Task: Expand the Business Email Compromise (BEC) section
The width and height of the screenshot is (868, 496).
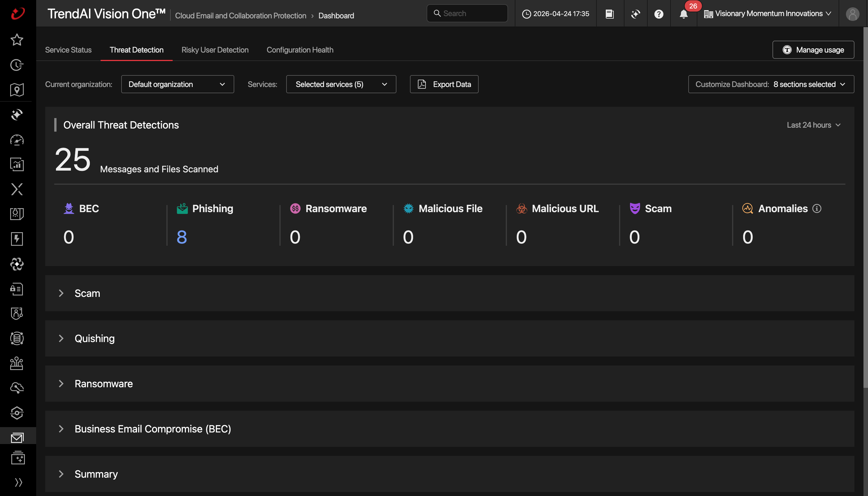Action: tap(449, 429)
